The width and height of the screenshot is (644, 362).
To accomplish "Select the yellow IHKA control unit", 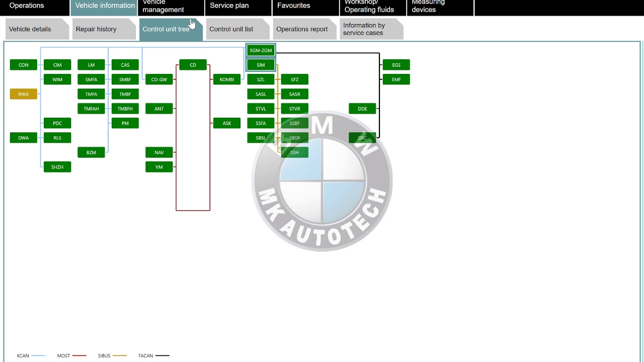I will point(24,94).
